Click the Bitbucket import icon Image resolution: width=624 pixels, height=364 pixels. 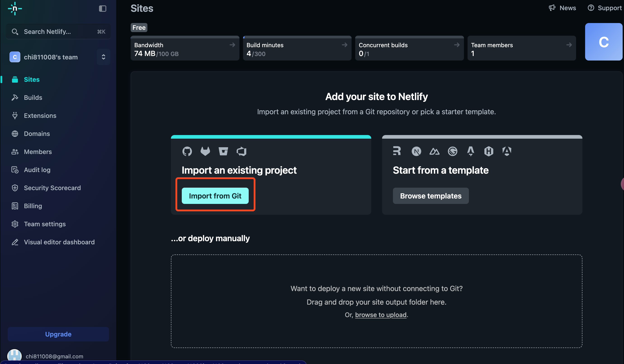coord(223,151)
